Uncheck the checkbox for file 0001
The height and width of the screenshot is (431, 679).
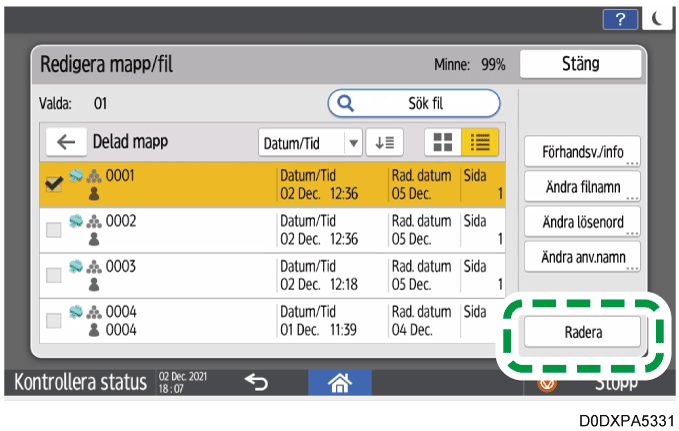(54, 185)
